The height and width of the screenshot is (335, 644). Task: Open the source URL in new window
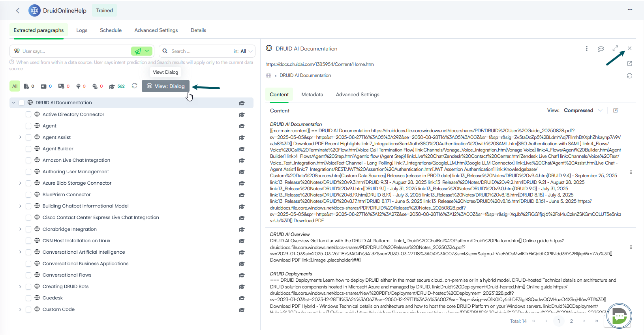click(629, 64)
